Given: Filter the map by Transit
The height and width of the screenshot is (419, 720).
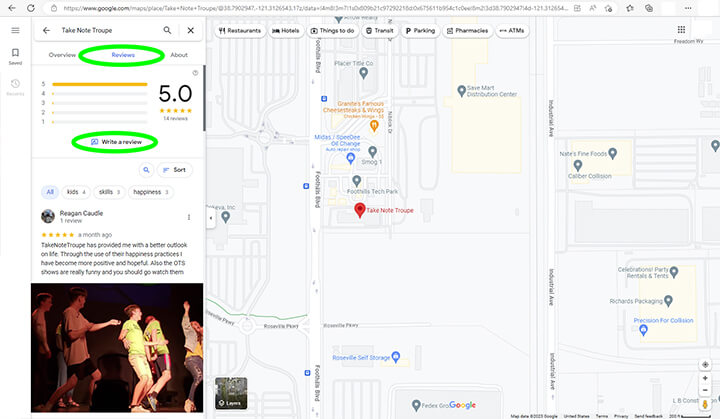Looking at the screenshot, I should coord(380,31).
